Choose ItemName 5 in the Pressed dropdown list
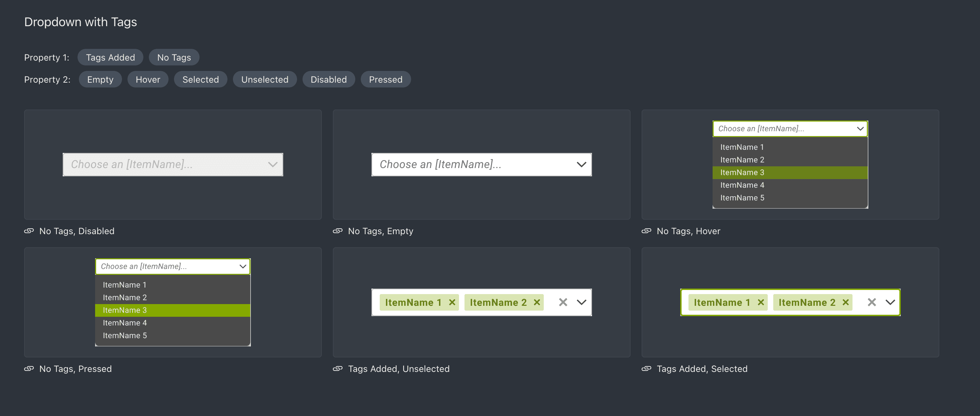980x416 pixels. click(173, 336)
